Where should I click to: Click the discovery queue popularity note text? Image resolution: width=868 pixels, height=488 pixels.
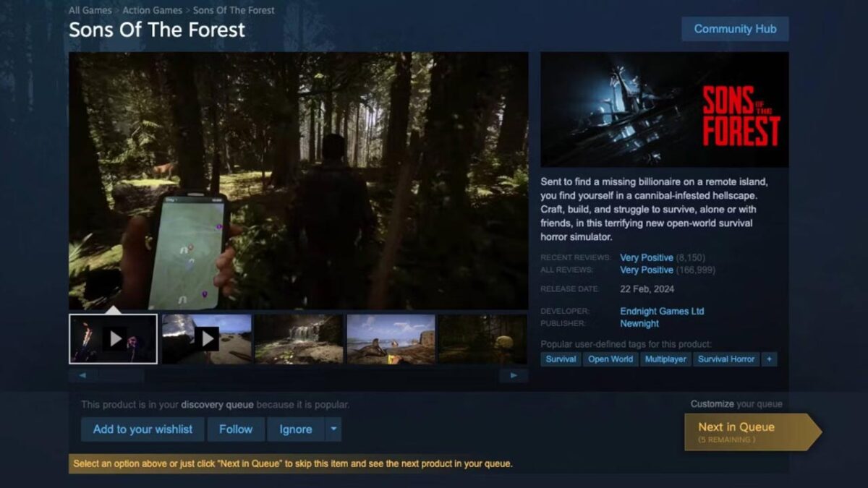click(x=216, y=405)
